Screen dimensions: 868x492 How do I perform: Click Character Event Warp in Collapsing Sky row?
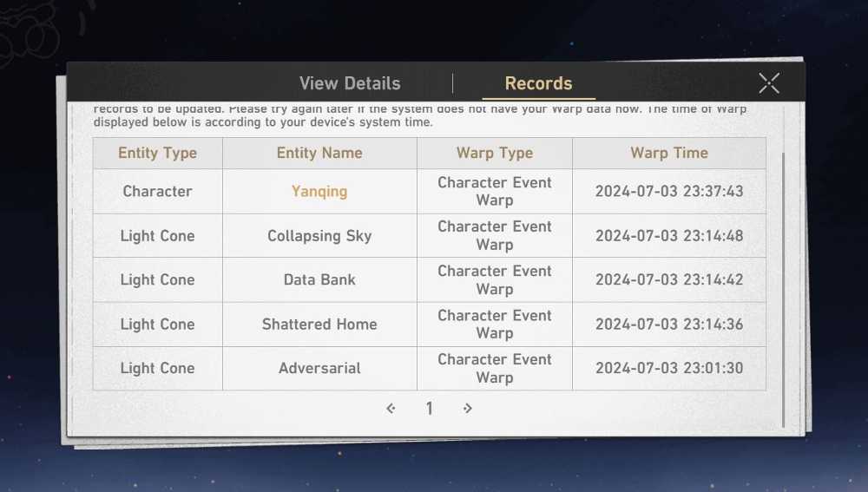click(x=495, y=236)
